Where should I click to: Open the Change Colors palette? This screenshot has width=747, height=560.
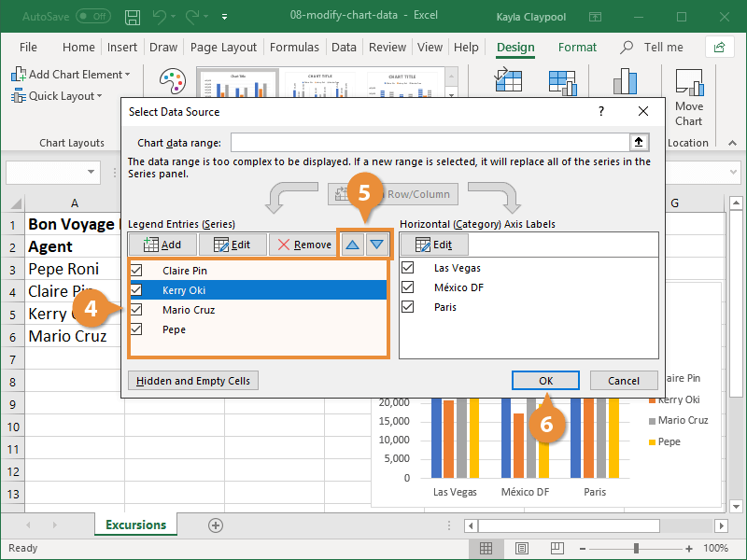point(173,82)
